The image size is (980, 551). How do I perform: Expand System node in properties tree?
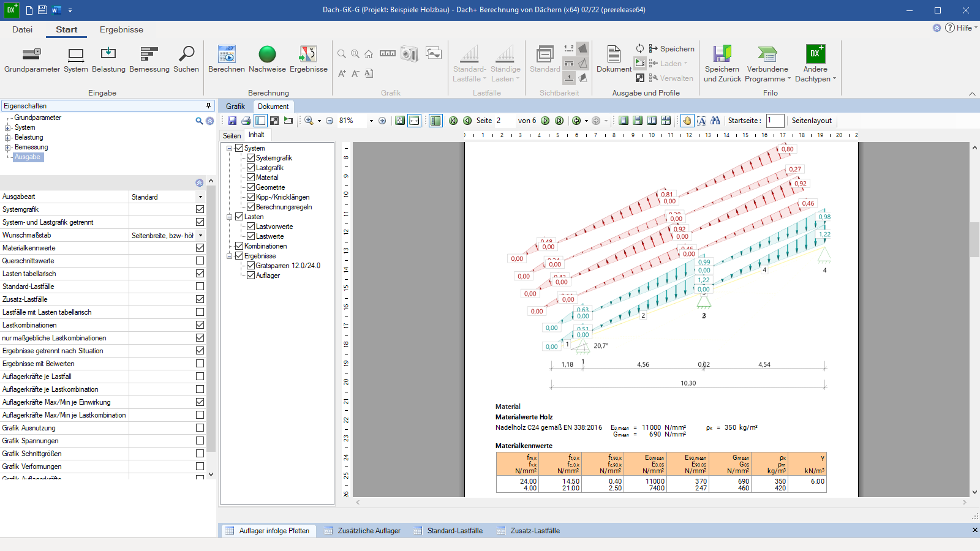point(8,128)
